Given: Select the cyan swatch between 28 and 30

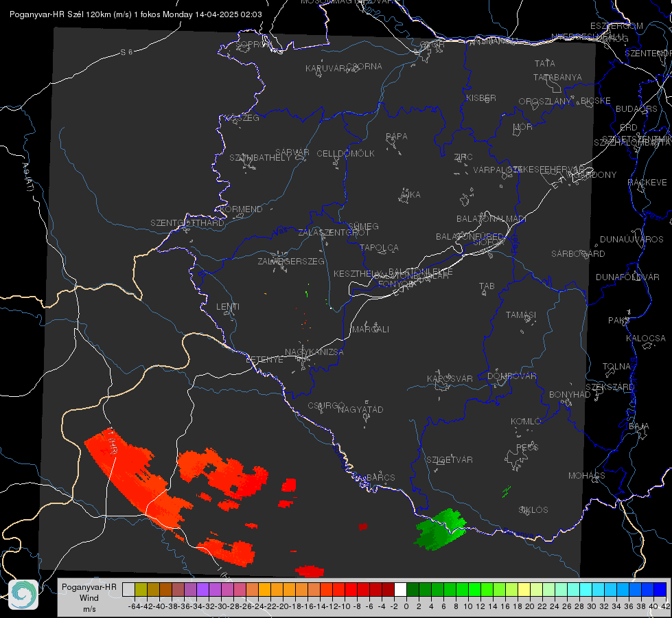Looking at the screenshot, I should (x=586, y=589).
